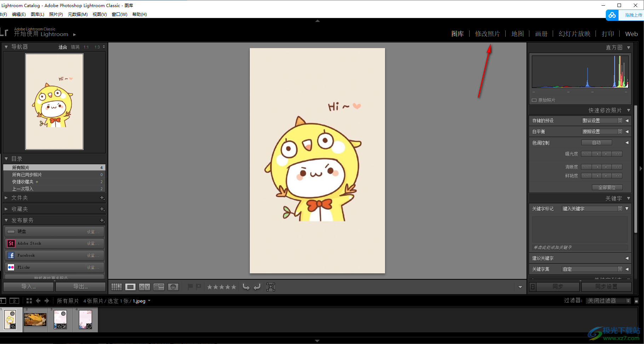Viewport: 644px width, 344px height.
Task: Select main window display button 1
Action: click(3, 301)
